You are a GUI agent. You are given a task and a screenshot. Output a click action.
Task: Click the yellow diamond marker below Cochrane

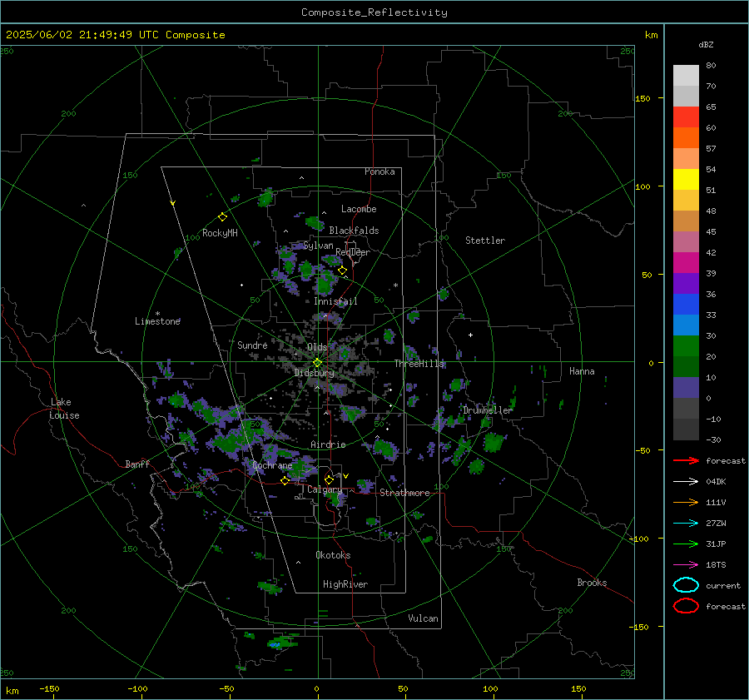285,480
